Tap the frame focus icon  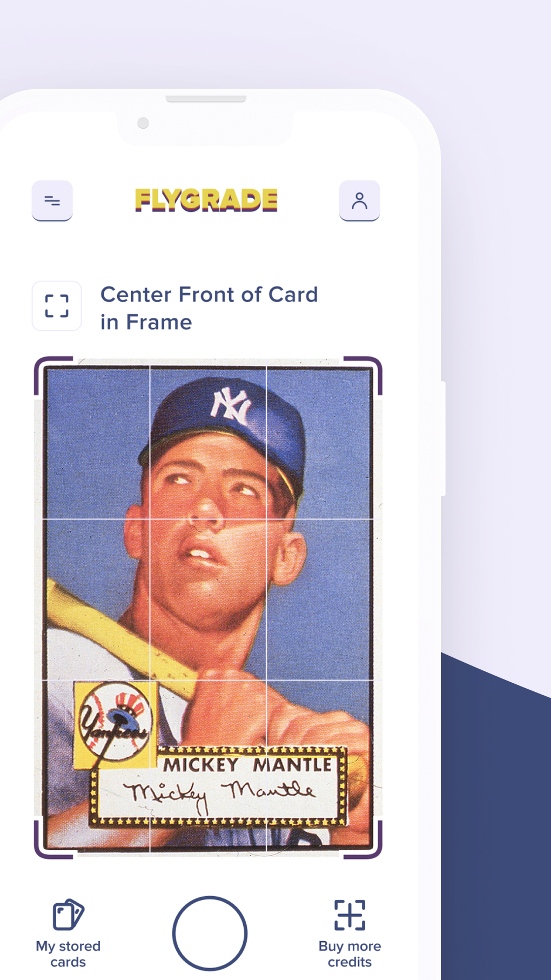click(x=57, y=306)
